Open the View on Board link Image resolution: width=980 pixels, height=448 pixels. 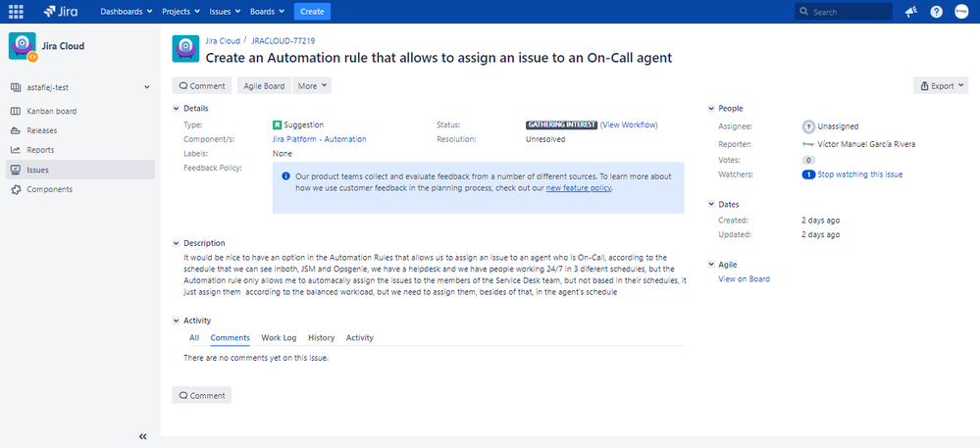[744, 278]
